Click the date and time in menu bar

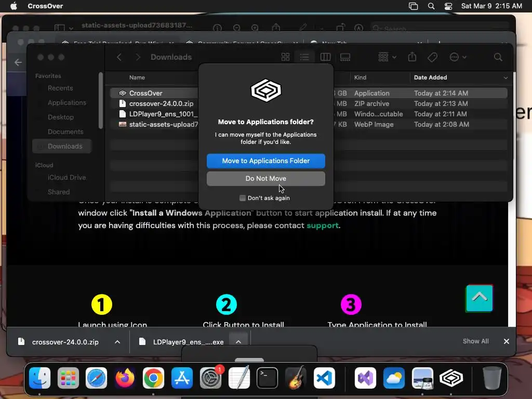pyautogui.click(x=491, y=6)
